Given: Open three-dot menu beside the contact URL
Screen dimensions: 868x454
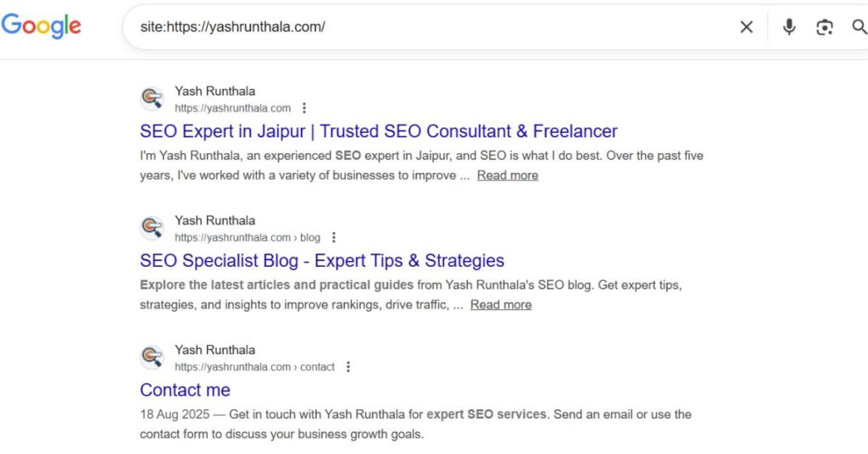Looking at the screenshot, I should [348, 367].
